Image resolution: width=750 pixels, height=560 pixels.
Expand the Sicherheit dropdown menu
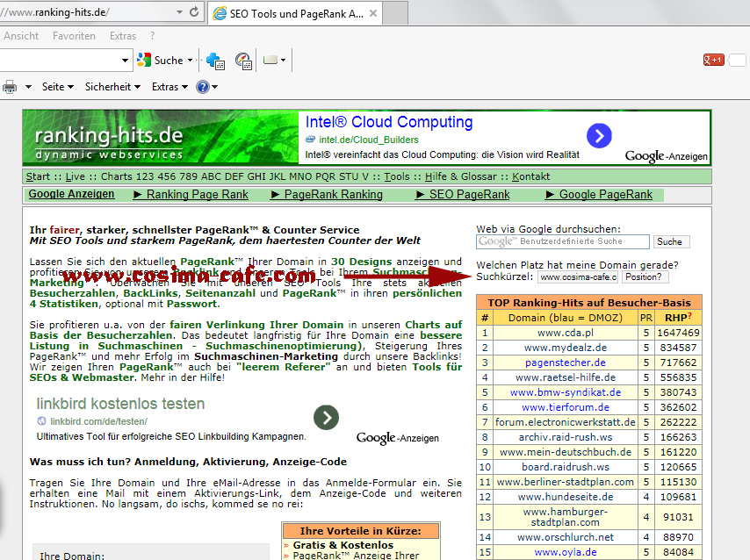[112, 87]
